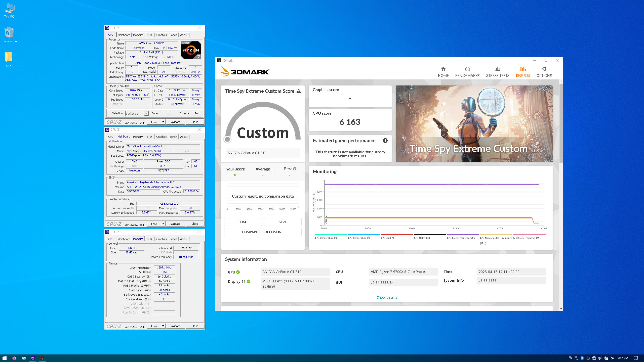Click Tools button in Mainboard CPU-Z window
Image resolution: width=644 pixels, height=362 pixels.
click(154, 224)
